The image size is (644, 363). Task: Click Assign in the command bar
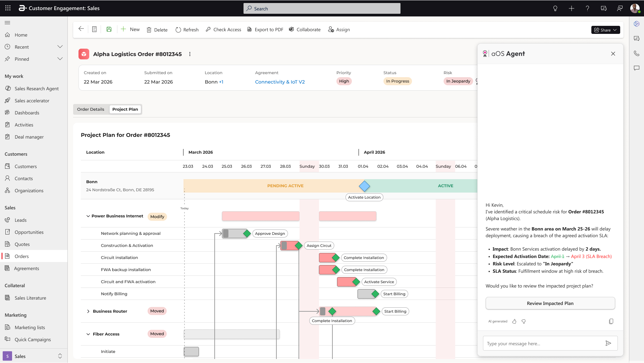[339, 30]
